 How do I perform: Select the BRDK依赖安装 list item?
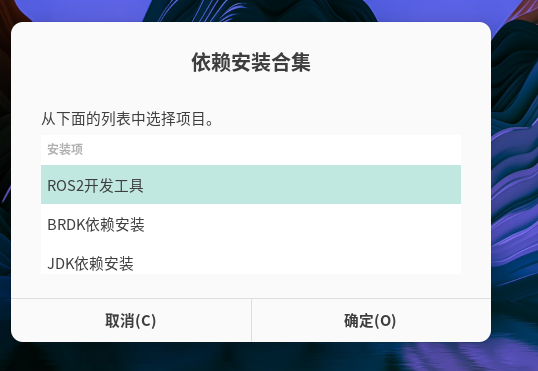tap(251, 224)
